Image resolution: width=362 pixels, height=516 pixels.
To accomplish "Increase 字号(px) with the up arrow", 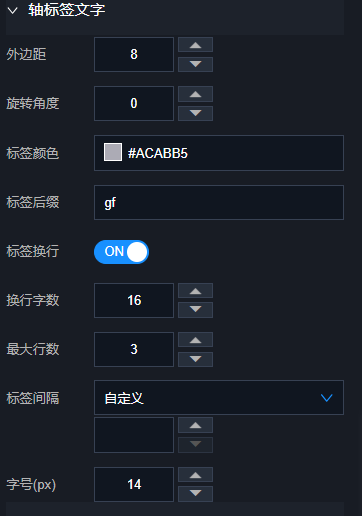I will pyautogui.click(x=195, y=475).
